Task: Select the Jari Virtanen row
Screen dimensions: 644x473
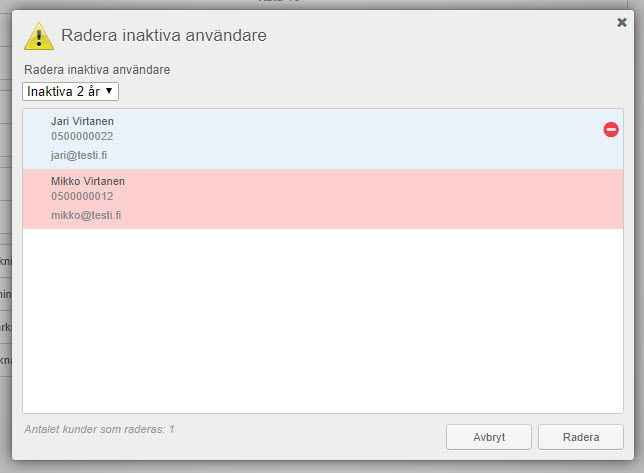Action: [323, 139]
